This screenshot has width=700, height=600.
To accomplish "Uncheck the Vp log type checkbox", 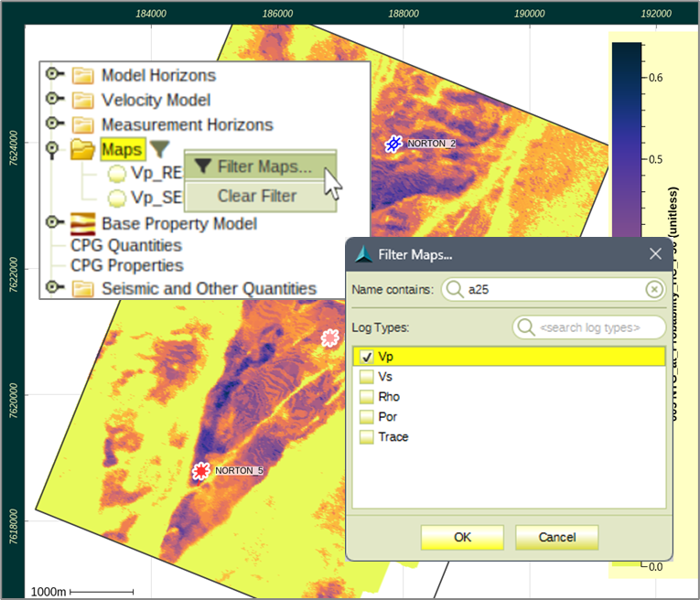I will click(366, 358).
